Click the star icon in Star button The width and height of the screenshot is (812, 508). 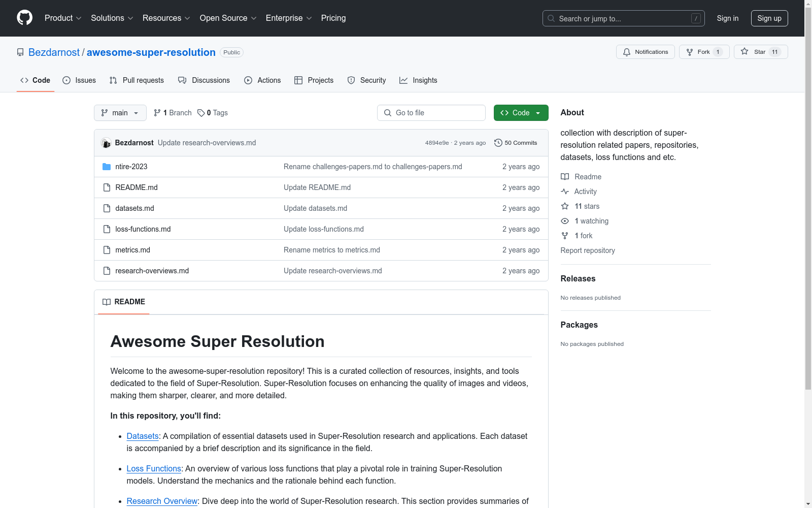[x=745, y=51]
